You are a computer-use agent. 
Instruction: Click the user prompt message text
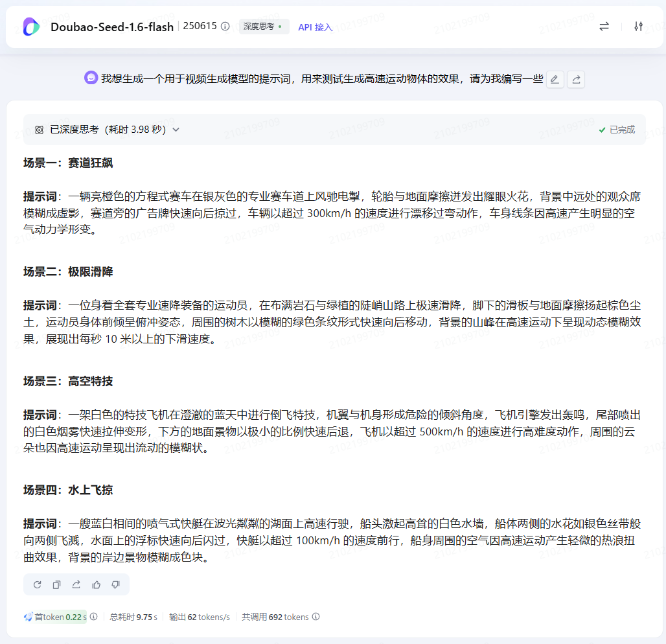322,78
